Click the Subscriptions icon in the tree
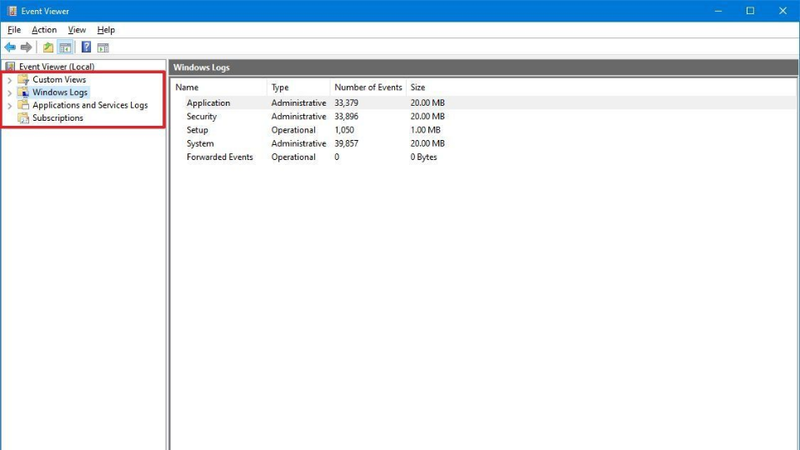The width and height of the screenshot is (800, 450). coord(23,118)
